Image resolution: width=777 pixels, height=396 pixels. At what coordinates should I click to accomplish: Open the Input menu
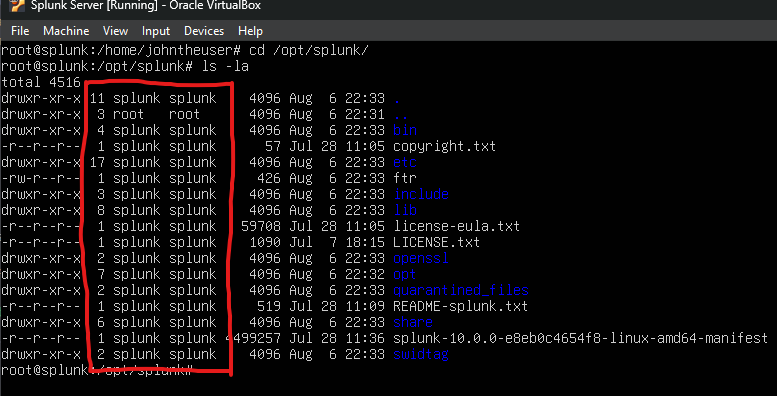point(156,31)
